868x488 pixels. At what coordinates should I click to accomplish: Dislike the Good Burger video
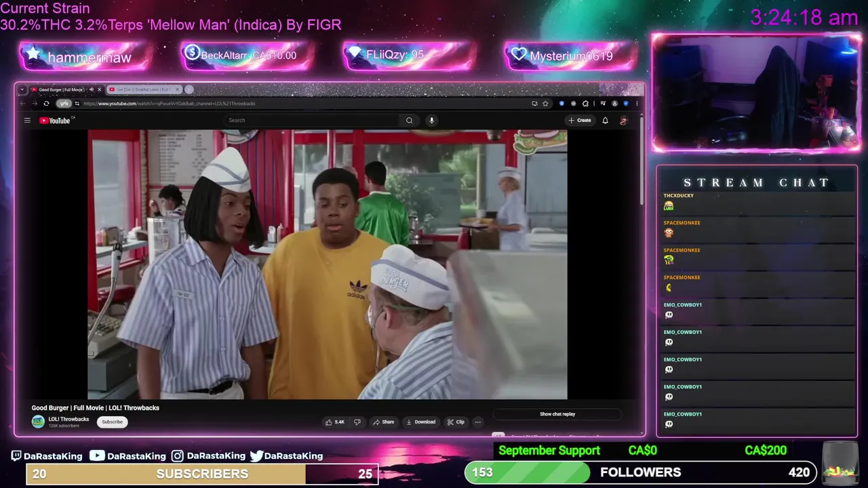(x=357, y=422)
